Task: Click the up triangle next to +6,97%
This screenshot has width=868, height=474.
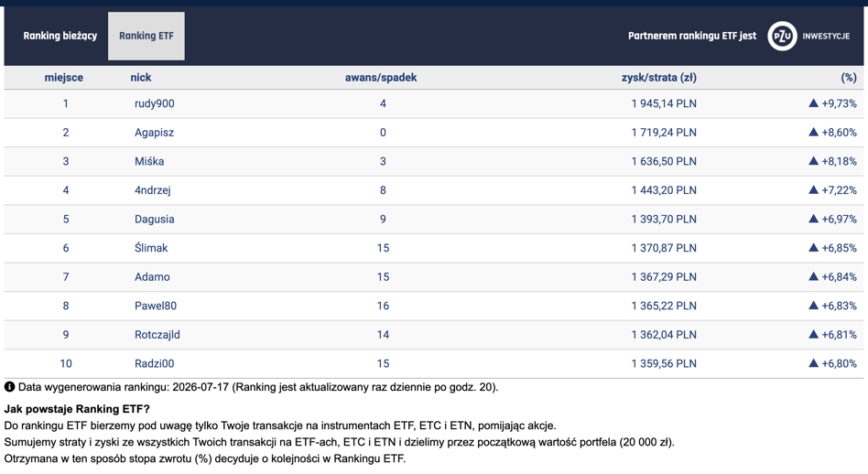Action: [813, 219]
